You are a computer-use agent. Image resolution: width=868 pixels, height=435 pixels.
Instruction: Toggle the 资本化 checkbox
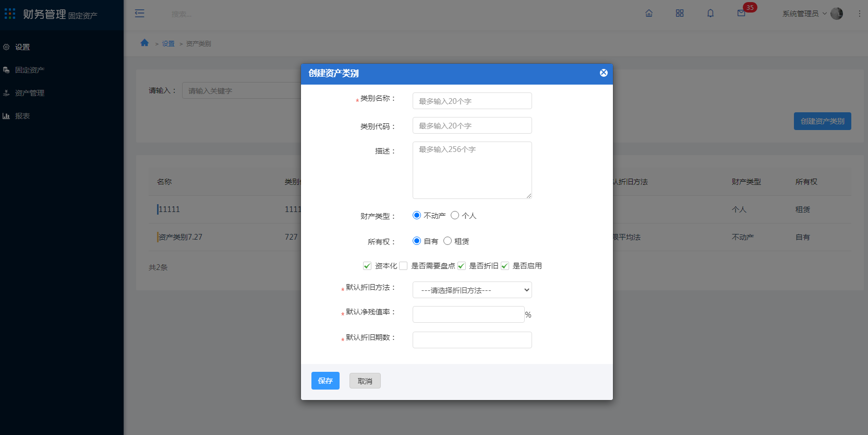pyautogui.click(x=367, y=266)
